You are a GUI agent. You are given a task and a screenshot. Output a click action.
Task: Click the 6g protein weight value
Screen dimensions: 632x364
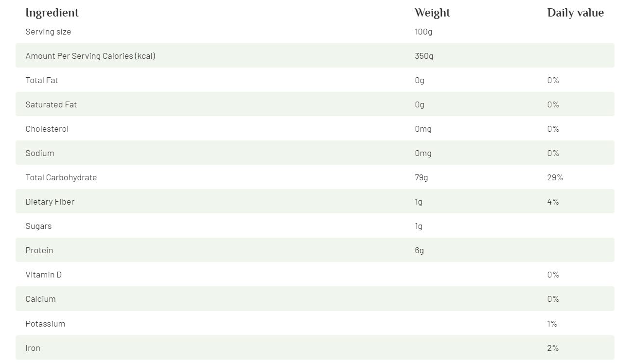tap(419, 250)
